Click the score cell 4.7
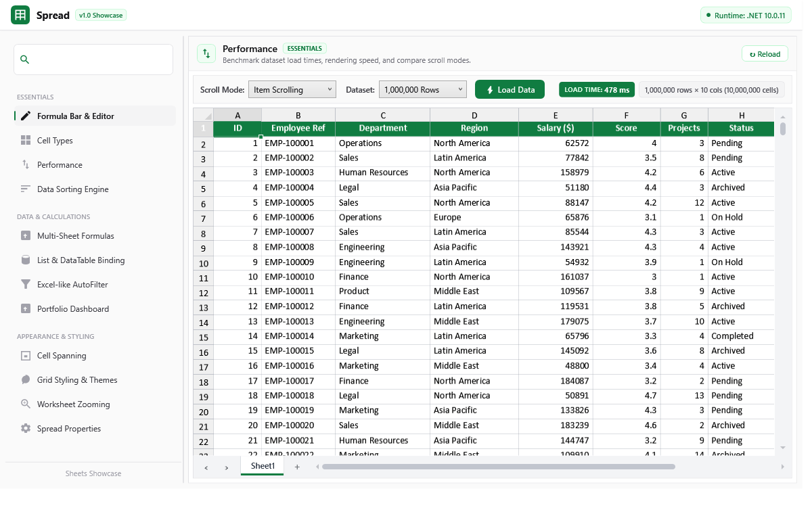 click(627, 396)
